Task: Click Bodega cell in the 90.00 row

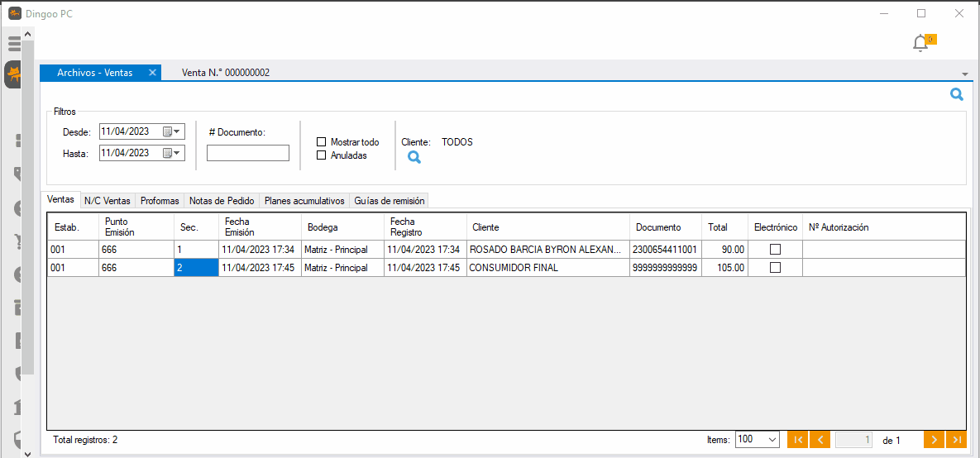Action: [342, 250]
